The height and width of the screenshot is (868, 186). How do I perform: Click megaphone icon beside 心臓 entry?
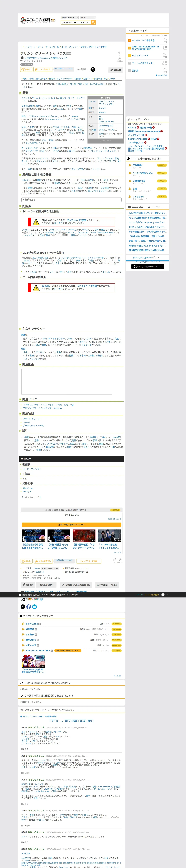point(130,189)
